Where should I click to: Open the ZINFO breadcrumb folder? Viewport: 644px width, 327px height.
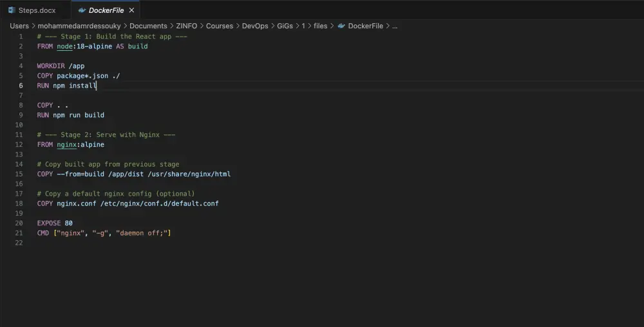(187, 26)
